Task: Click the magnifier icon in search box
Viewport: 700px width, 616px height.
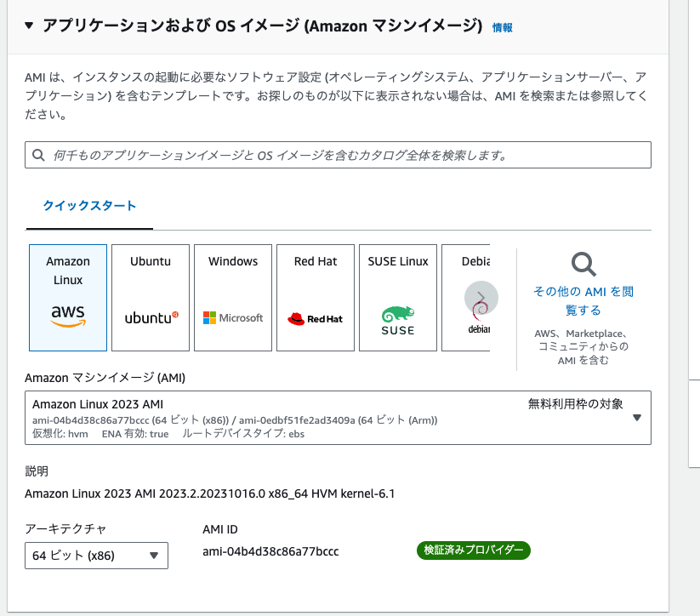Action: pos(39,155)
